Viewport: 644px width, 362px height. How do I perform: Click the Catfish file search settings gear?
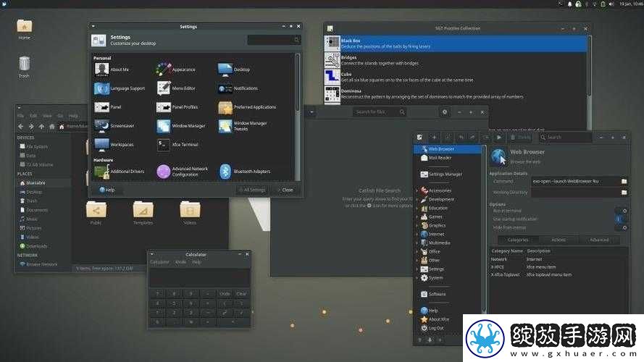[x=444, y=111]
